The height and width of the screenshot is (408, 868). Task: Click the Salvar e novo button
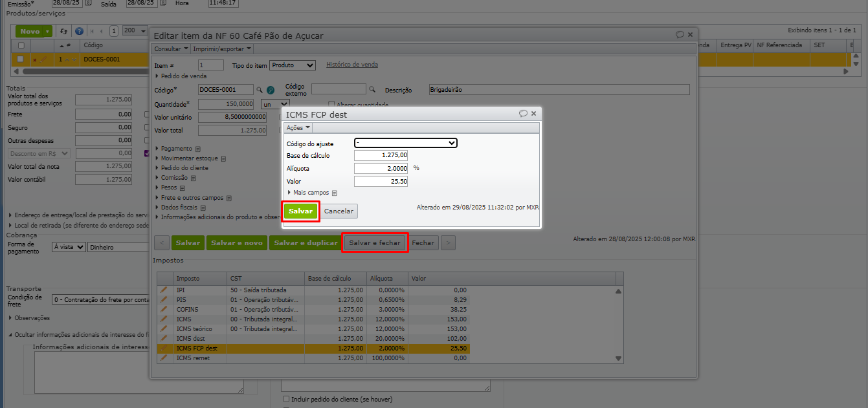point(237,243)
